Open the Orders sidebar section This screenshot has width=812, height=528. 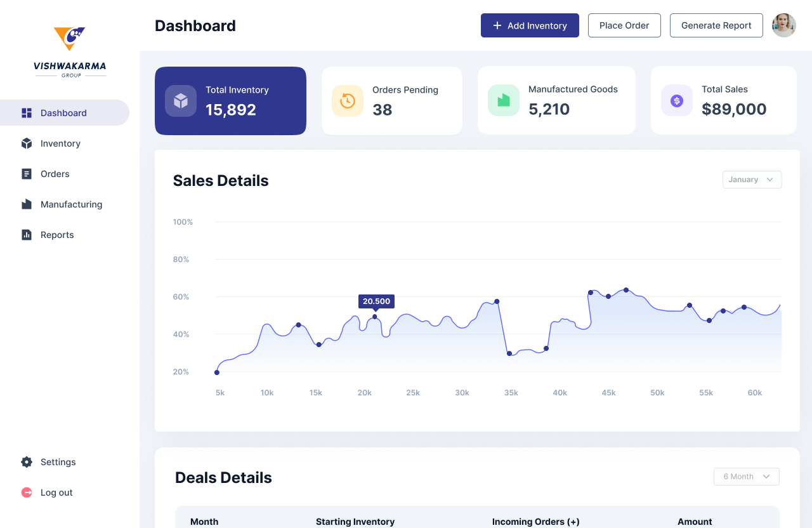(55, 174)
